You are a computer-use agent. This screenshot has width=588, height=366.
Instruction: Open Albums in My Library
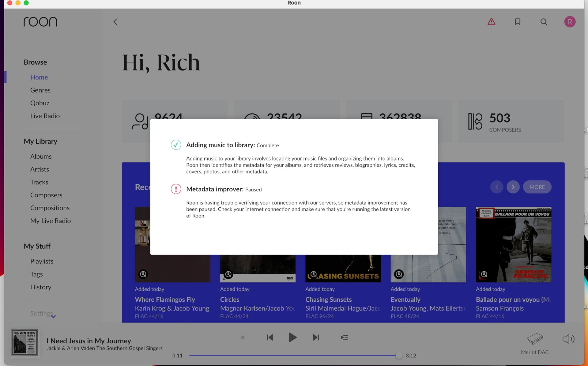click(x=41, y=156)
